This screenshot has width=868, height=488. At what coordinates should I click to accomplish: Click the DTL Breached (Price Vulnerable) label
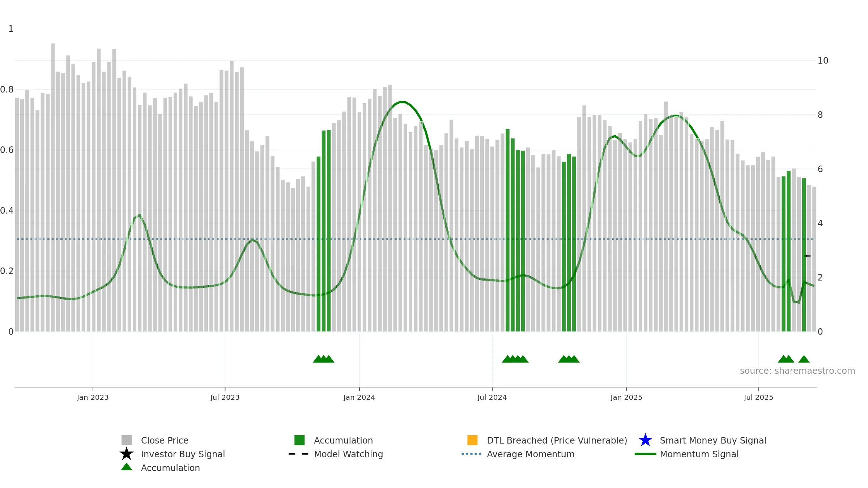(557, 440)
